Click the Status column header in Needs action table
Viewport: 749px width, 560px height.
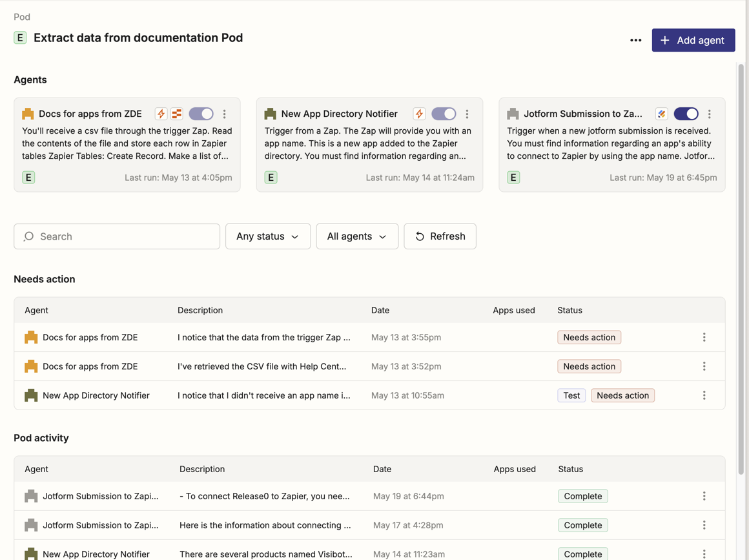click(x=570, y=311)
